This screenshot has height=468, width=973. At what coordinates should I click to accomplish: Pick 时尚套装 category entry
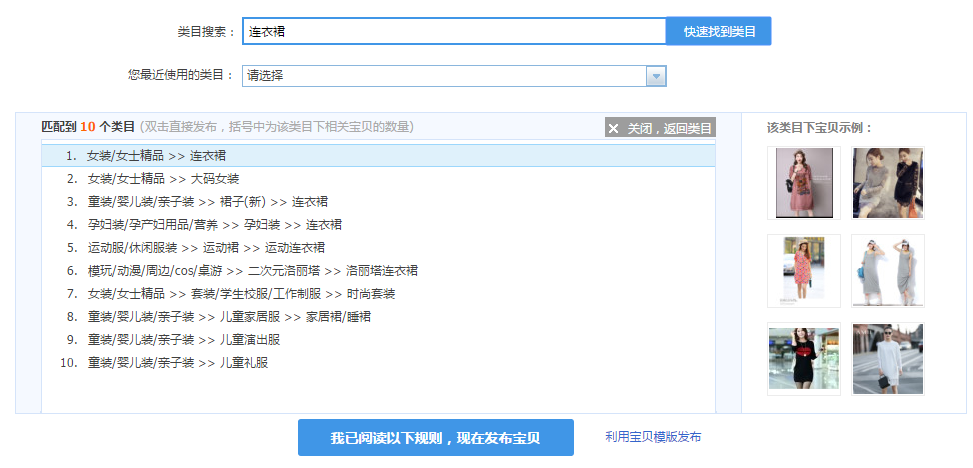click(x=241, y=294)
